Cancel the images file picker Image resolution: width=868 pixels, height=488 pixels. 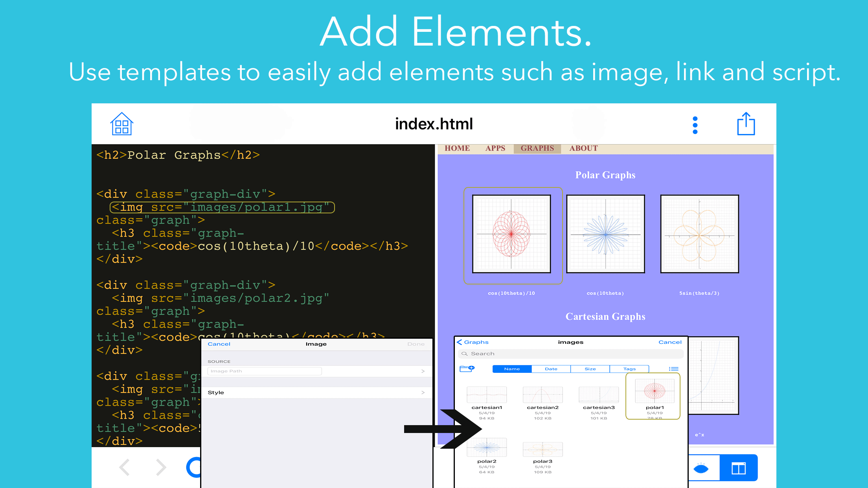coord(670,342)
